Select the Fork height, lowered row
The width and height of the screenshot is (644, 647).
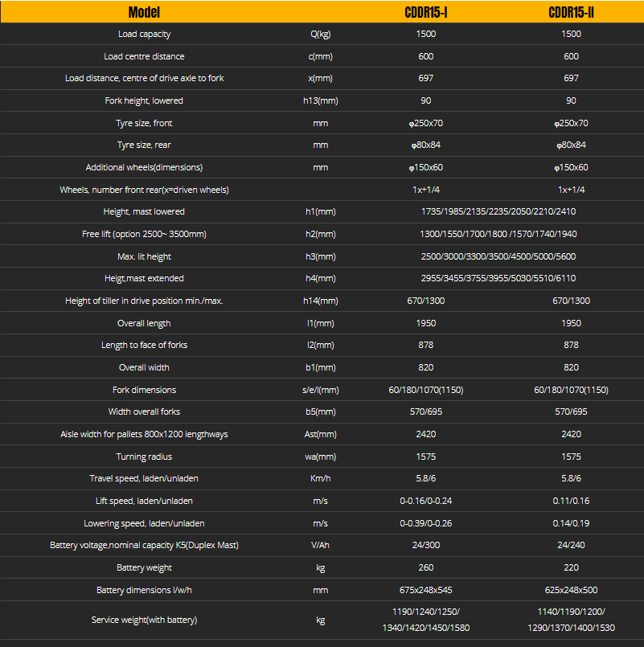pos(322,100)
